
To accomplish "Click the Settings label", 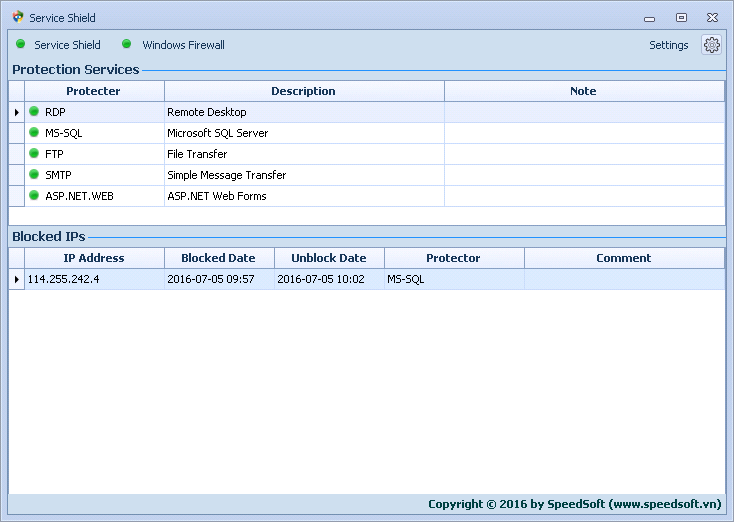I will point(668,45).
